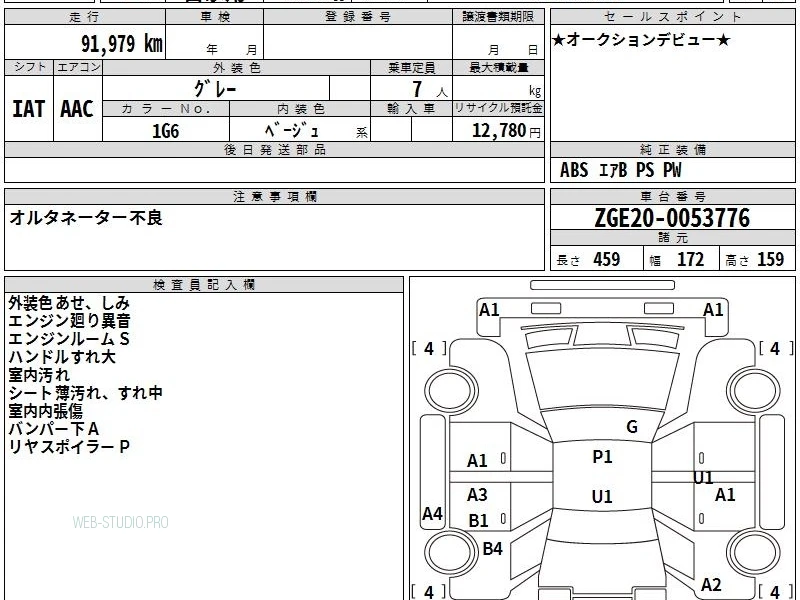The height and width of the screenshot is (600, 800).
Task: Click the 譲渡書類期限 header
Action: click(x=498, y=17)
